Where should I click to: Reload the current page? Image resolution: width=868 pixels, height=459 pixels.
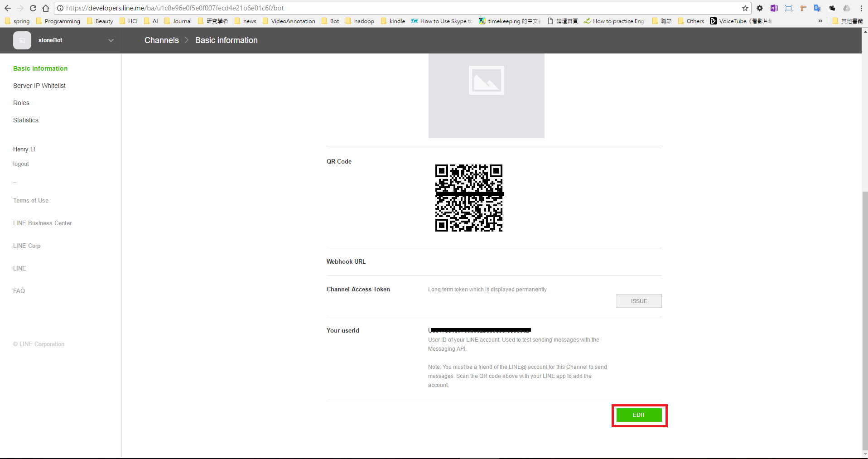[33, 8]
